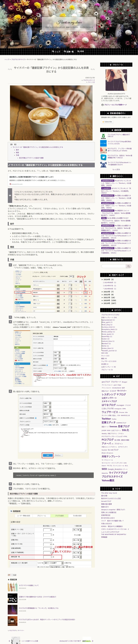Click the camera lens thumbnail in related articles
This screenshot has width=138, height=644.
tap(13, 598)
